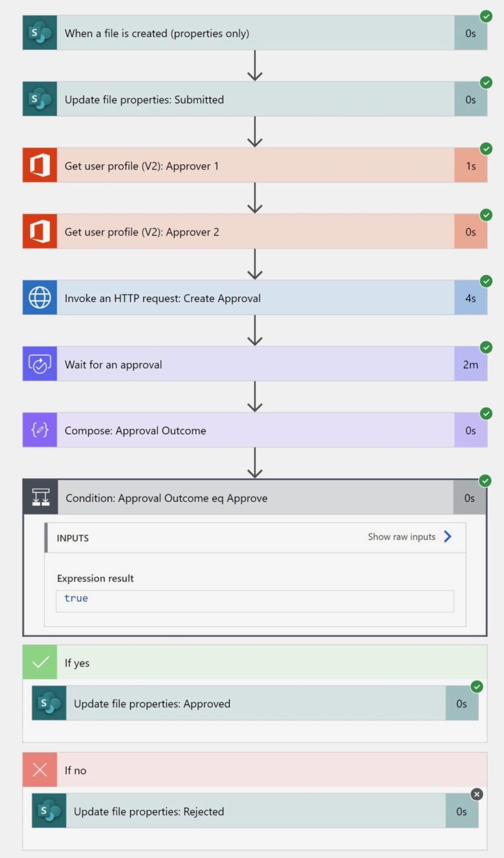Click SharePoint icon on Update file properties: Submitted
This screenshot has width=504, height=858.
pos(40,99)
